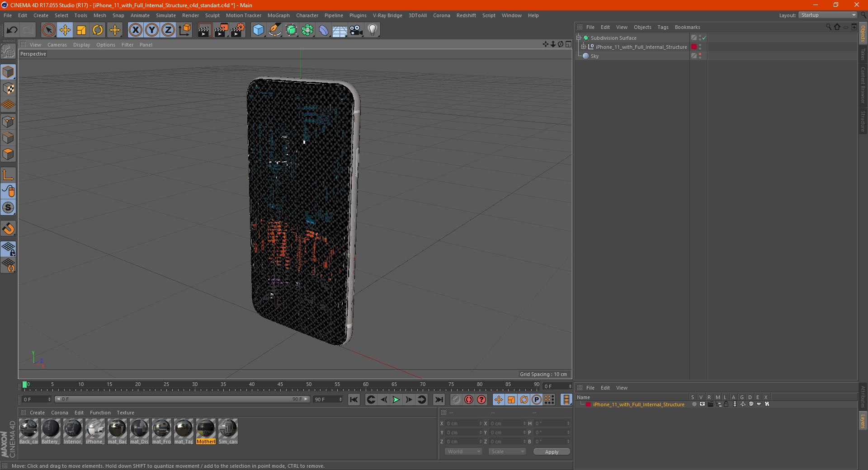
Task: Open the MoGraph menu
Action: [x=278, y=15]
